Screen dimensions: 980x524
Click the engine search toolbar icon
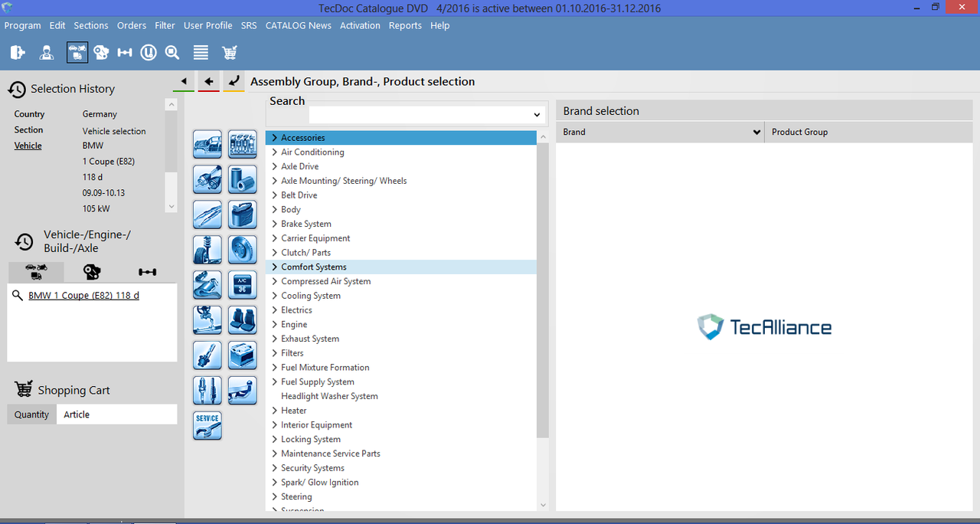click(101, 52)
